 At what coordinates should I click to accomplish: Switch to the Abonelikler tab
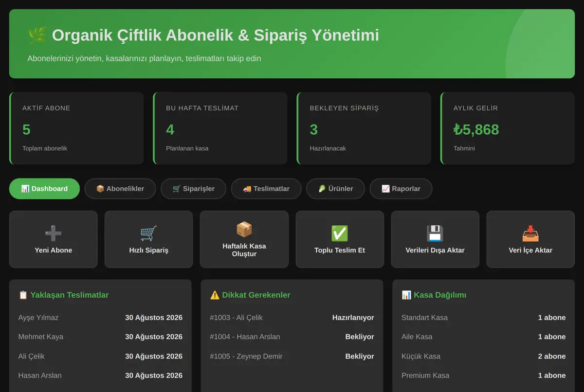point(120,189)
